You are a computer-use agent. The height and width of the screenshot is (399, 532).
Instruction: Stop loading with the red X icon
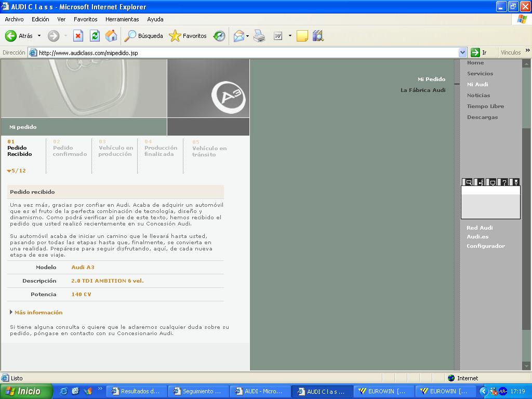click(x=78, y=36)
